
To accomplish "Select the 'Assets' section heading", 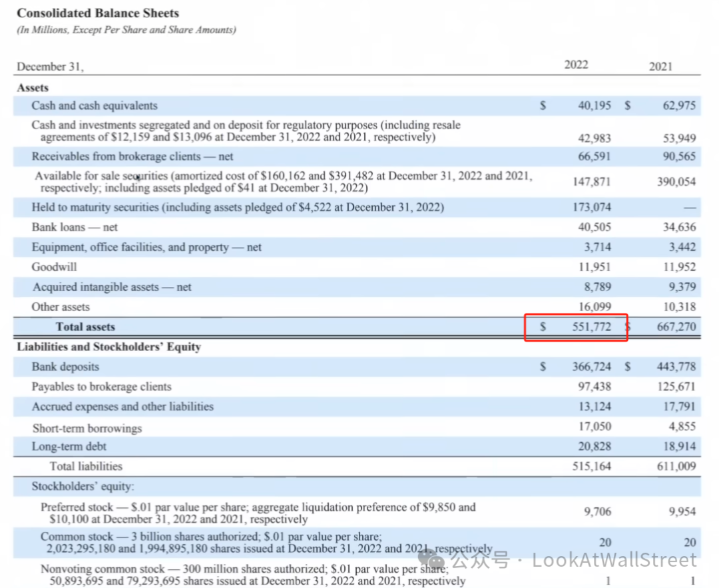I will [x=33, y=88].
